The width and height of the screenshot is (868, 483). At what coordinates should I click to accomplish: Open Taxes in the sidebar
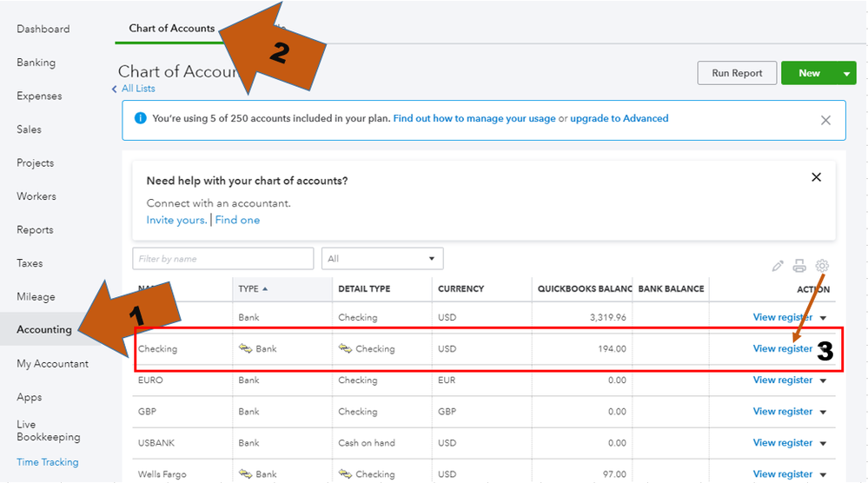(30, 263)
